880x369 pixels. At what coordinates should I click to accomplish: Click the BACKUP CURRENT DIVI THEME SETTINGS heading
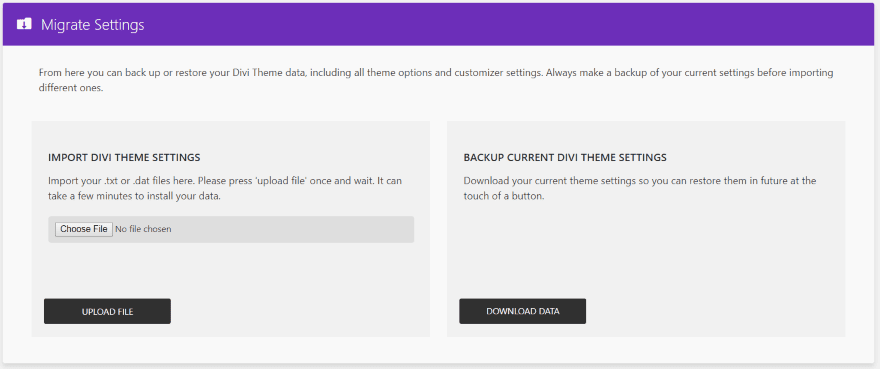click(565, 157)
